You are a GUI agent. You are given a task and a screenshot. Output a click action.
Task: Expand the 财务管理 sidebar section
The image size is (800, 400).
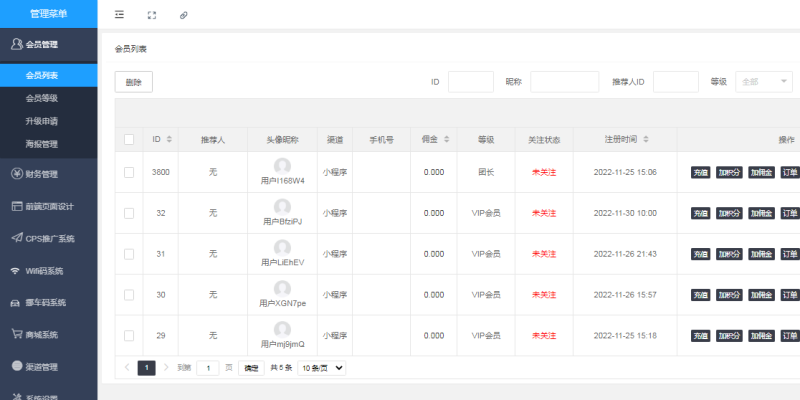coord(48,174)
